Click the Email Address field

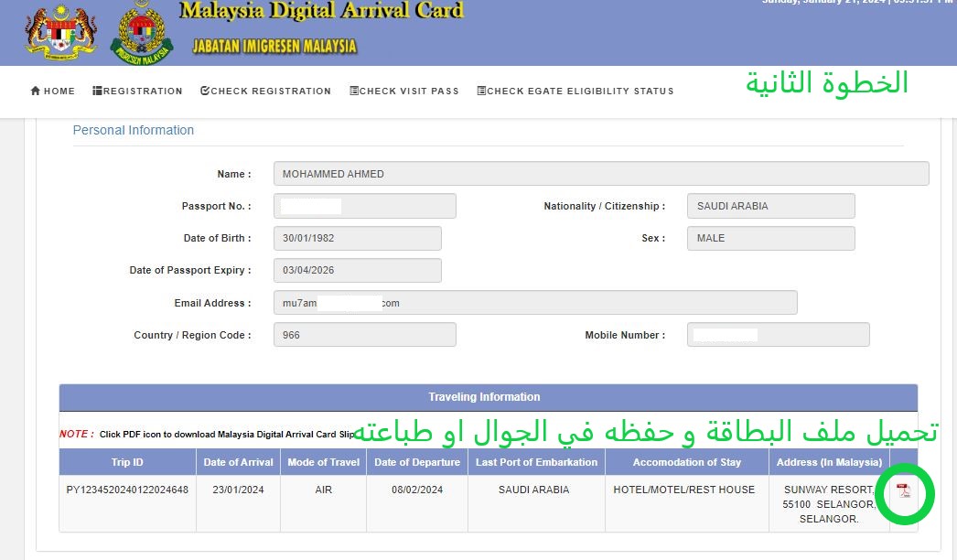[x=535, y=302]
